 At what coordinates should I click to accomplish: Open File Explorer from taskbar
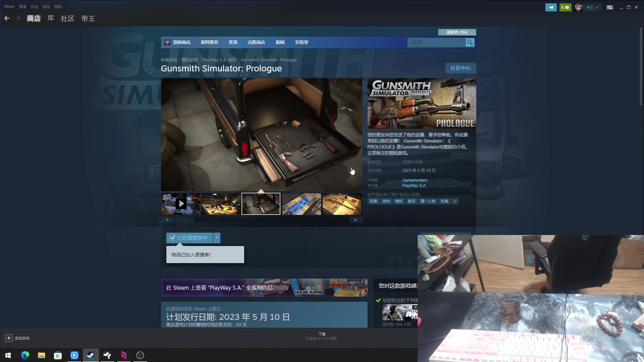tap(41, 355)
